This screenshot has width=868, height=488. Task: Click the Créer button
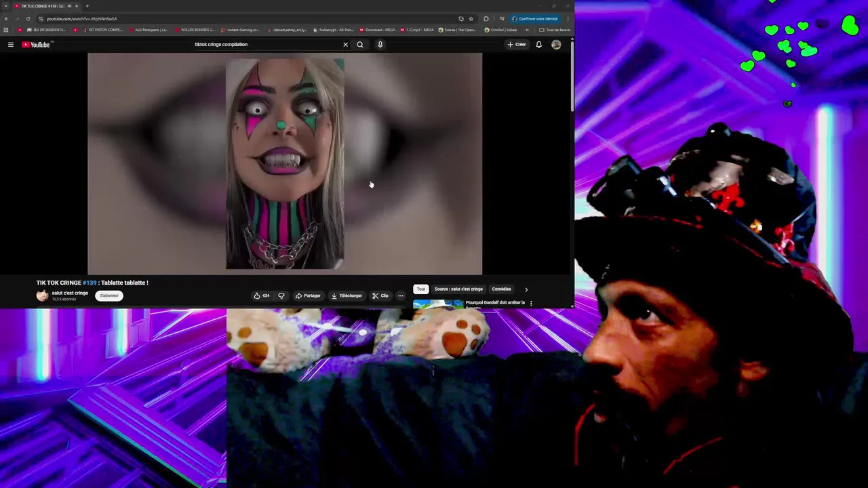click(x=517, y=45)
